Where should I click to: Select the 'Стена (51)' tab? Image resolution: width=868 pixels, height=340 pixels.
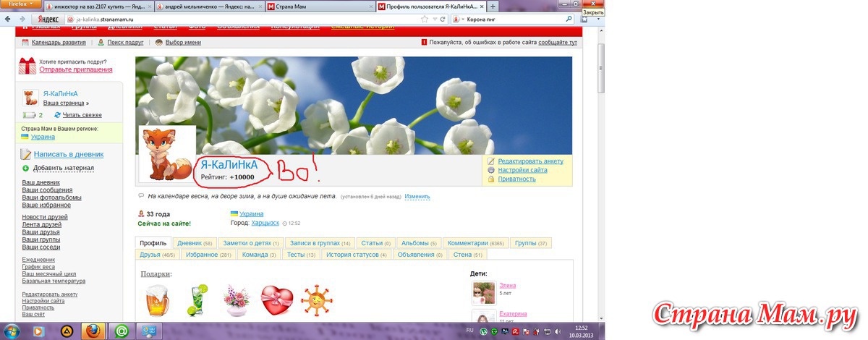pos(467,255)
